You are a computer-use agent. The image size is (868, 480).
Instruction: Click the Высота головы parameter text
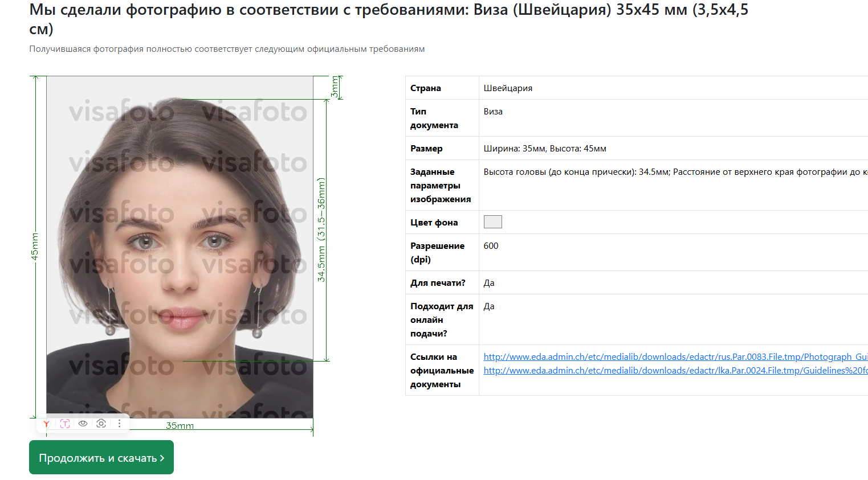[x=675, y=172]
